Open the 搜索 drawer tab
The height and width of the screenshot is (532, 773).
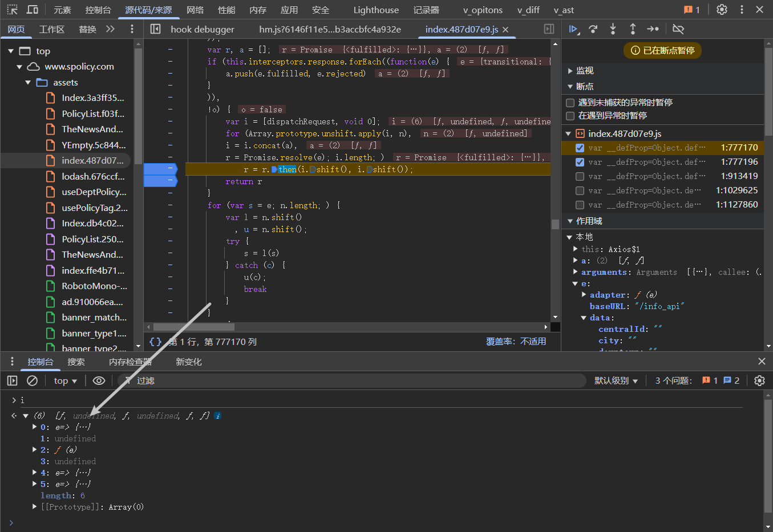pyautogui.click(x=76, y=362)
